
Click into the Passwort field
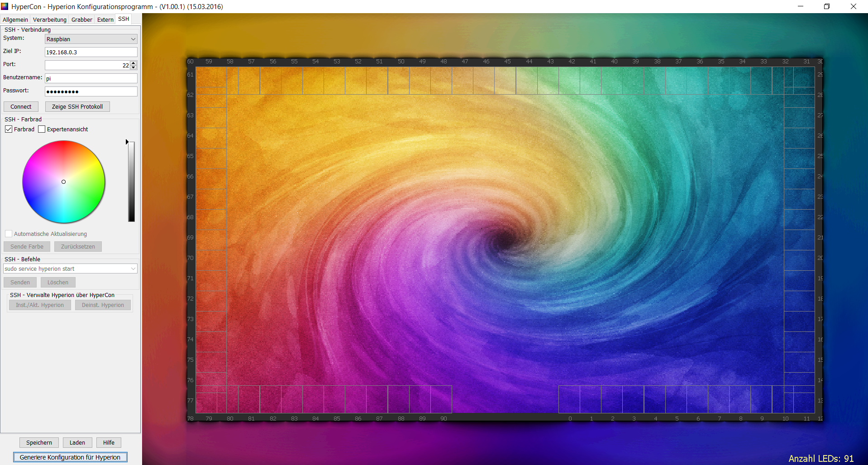(x=91, y=91)
